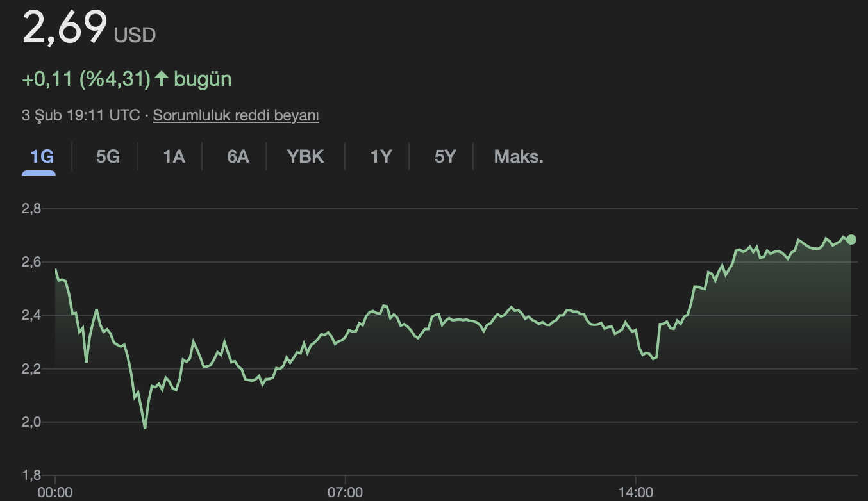This screenshot has height=501, width=868.
Task: Click the 2,69 price value
Action: (65, 27)
